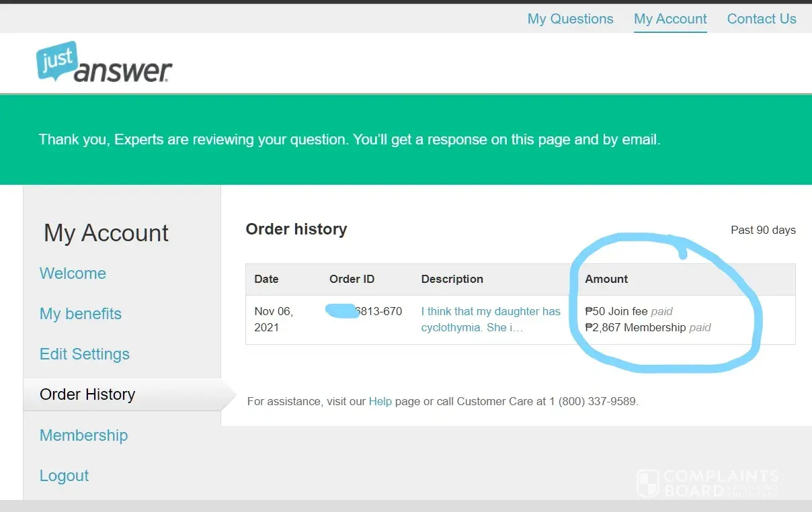Open Edit Settings in sidebar
The height and width of the screenshot is (512, 812).
85,354
